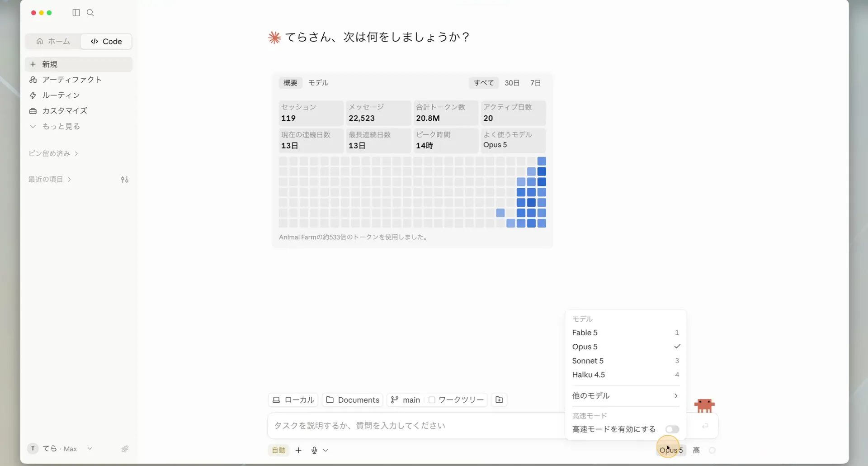The width and height of the screenshot is (868, 466).
Task: Open the microphone options chevron
Action: pos(325,450)
